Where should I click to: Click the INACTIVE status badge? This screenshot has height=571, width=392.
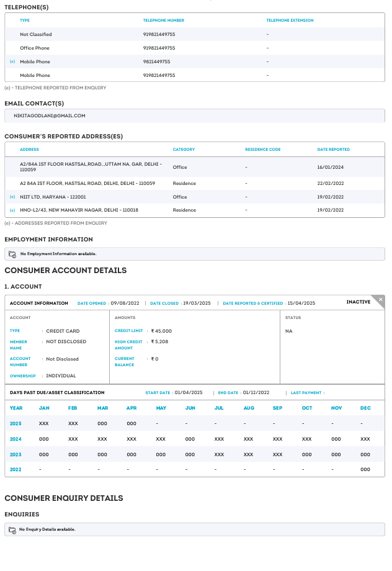tap(358, 302)
